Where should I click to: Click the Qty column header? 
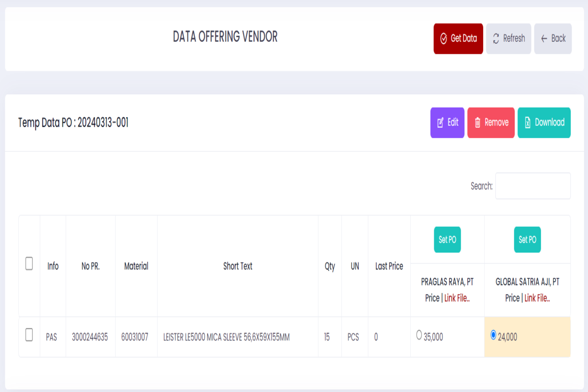pyautogui.click(x=330, y=266)
